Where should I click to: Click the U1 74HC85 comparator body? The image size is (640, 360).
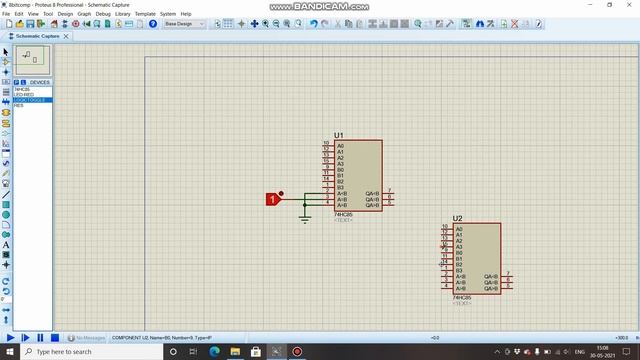358,176
